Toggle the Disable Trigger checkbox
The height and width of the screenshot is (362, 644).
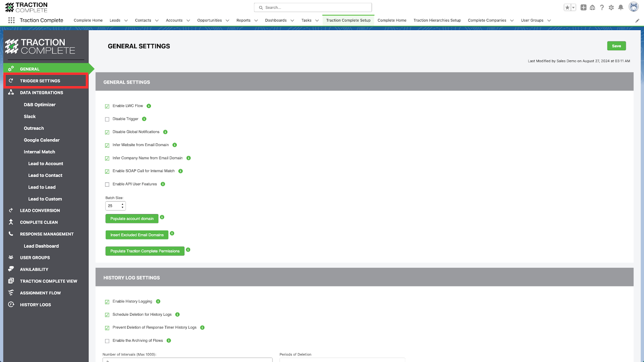(x=107, y=119)
